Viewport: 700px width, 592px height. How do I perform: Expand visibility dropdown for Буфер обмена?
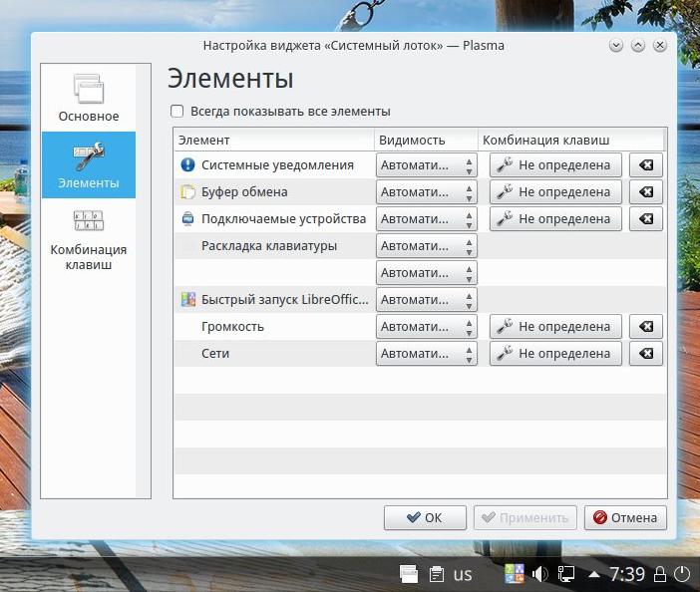point(426,192)
